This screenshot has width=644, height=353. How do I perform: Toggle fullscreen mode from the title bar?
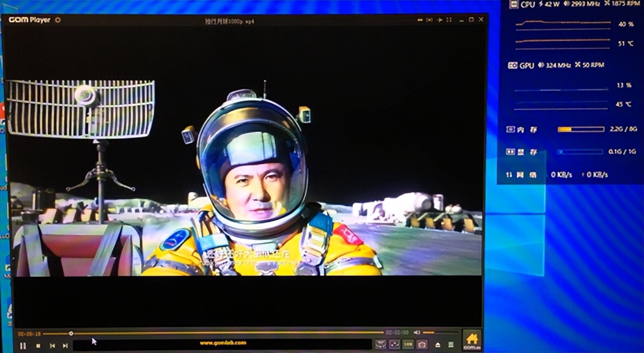[x=471, y=20]
